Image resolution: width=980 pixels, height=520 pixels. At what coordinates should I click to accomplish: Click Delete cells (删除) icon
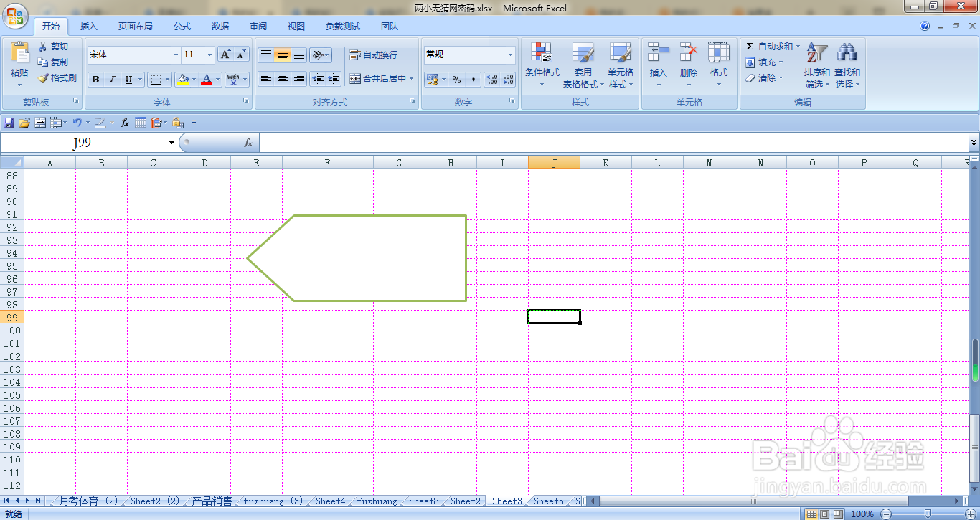point(689,52)
